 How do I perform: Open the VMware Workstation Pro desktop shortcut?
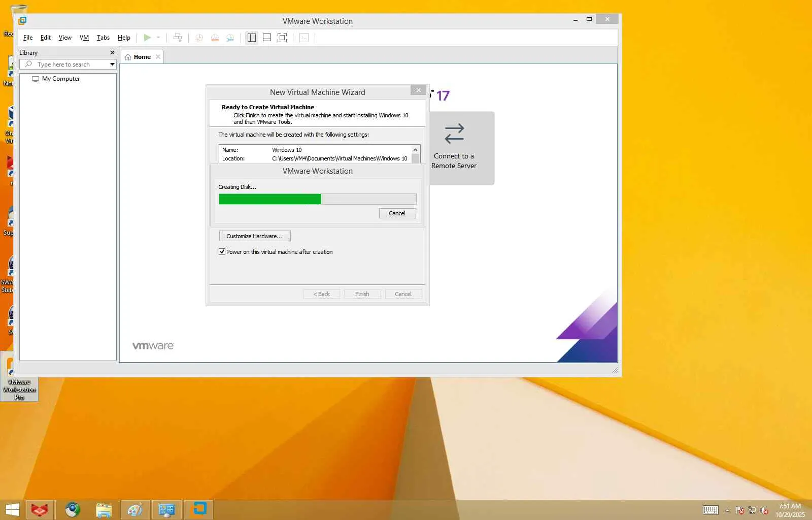(19, 377)
